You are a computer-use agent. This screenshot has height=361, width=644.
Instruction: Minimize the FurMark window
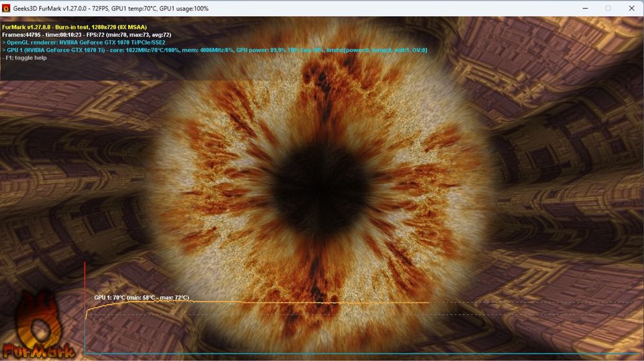[585, 8]
